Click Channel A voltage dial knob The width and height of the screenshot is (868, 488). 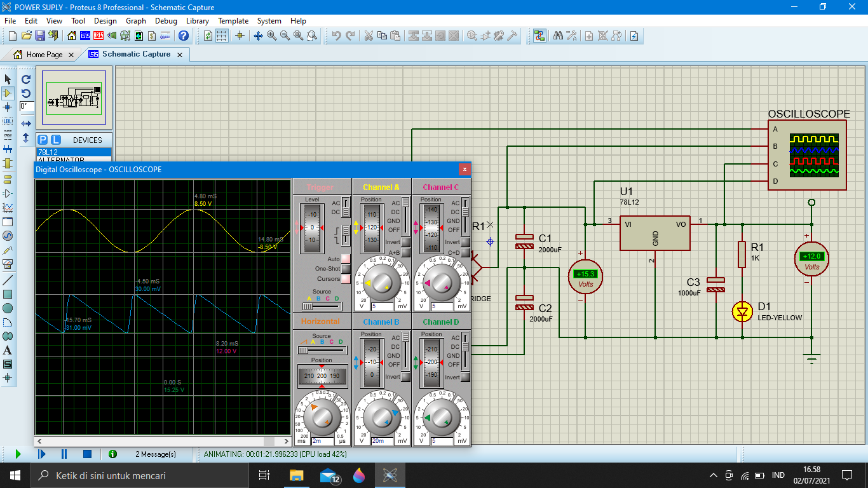coord(381,283)
